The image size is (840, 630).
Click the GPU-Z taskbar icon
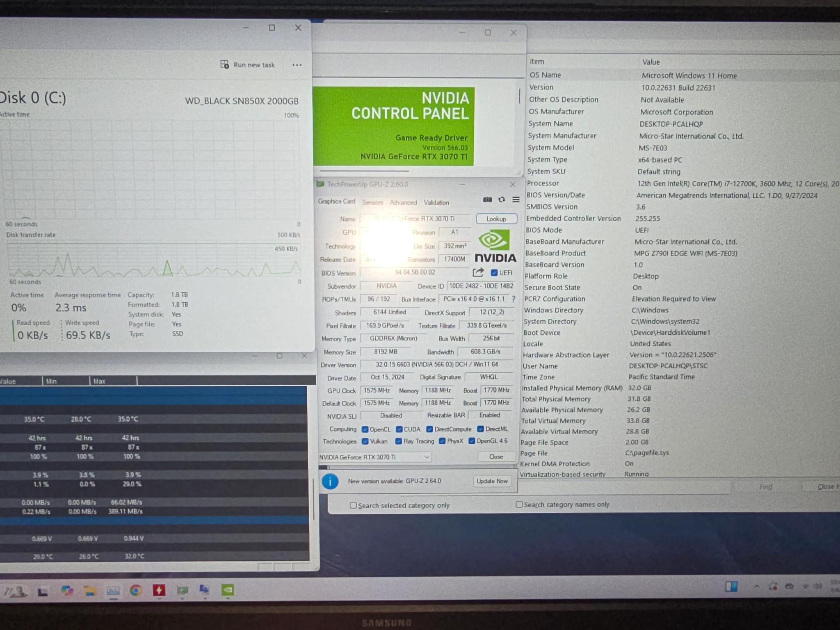pyautogui.click(x=182, y=590)
